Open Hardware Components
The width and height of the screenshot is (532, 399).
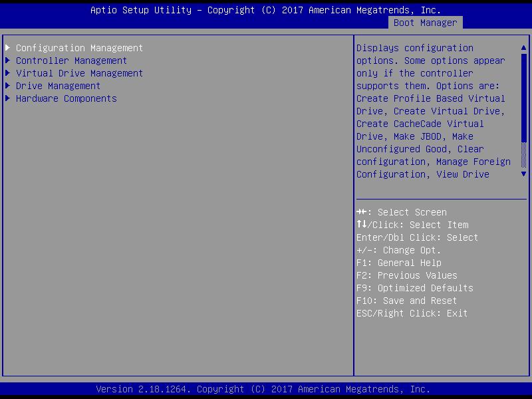pyautogui.click(x=65, y=98)
